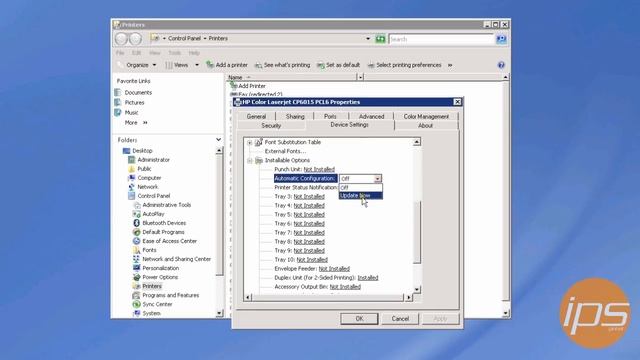Click Set as default toolbar item
Screen dimensions: 640x360
[x=338, y=65]
